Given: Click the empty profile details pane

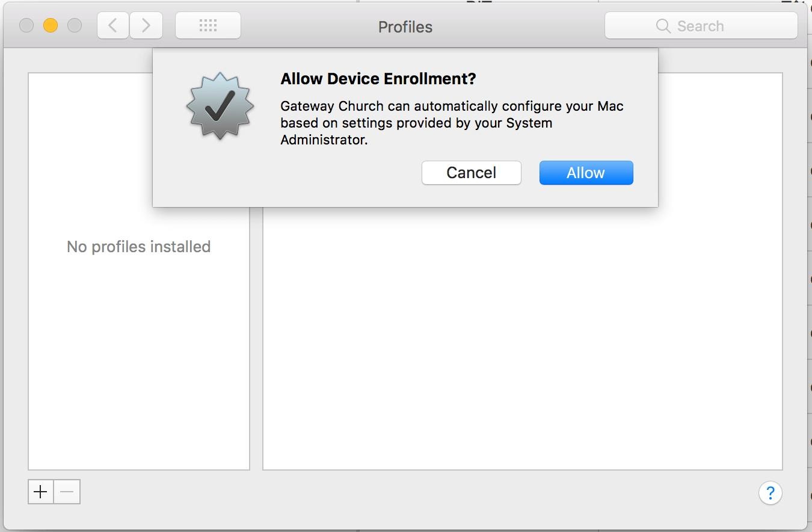Looking at the screenshot, I should [522, 337].
